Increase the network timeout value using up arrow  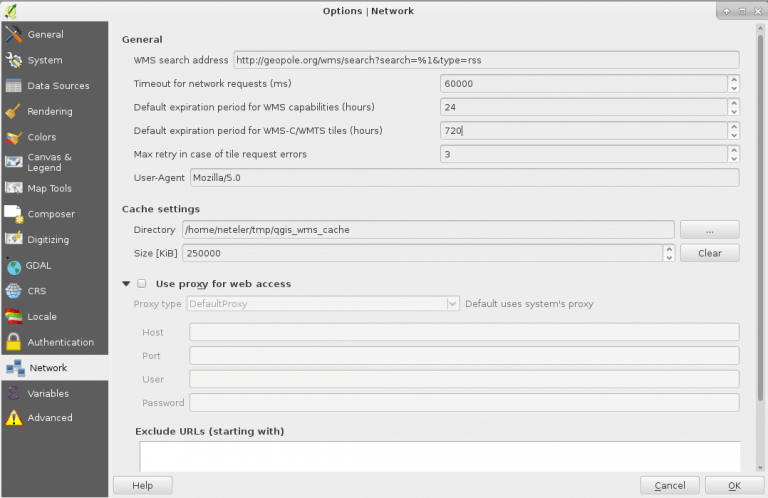[734, 79]
